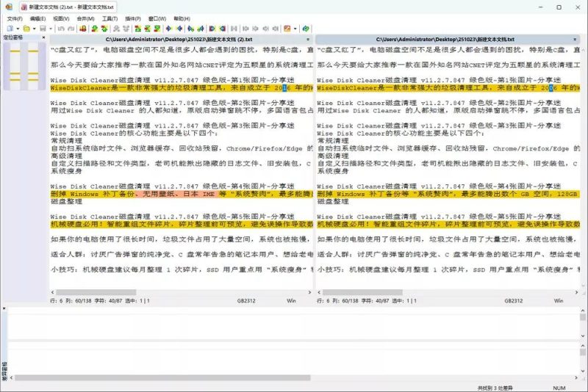Expand the Save dropdown arrow

[51, 29]
